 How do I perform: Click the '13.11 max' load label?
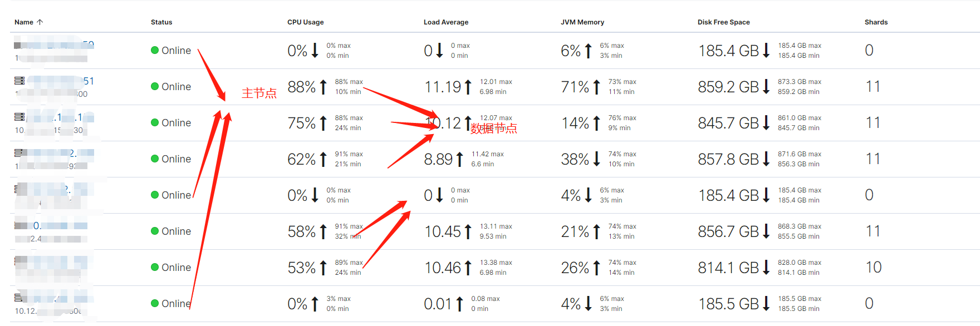tap(496, 226)
